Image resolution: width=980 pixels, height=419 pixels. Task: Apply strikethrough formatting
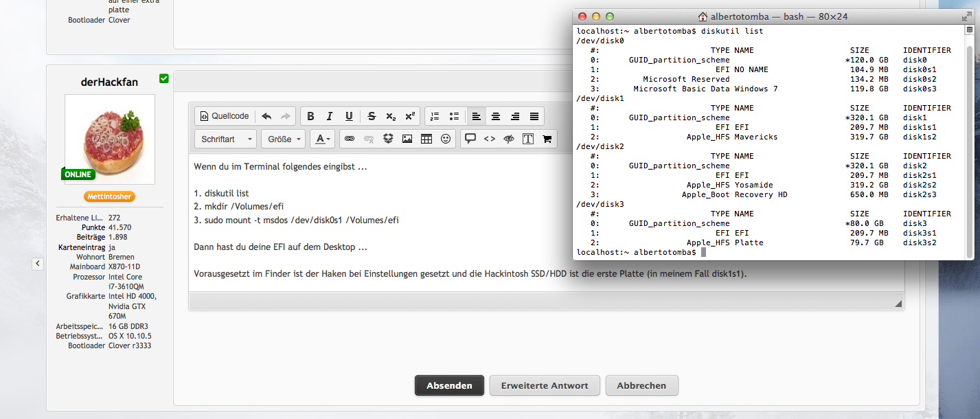(x=372, y=116)
